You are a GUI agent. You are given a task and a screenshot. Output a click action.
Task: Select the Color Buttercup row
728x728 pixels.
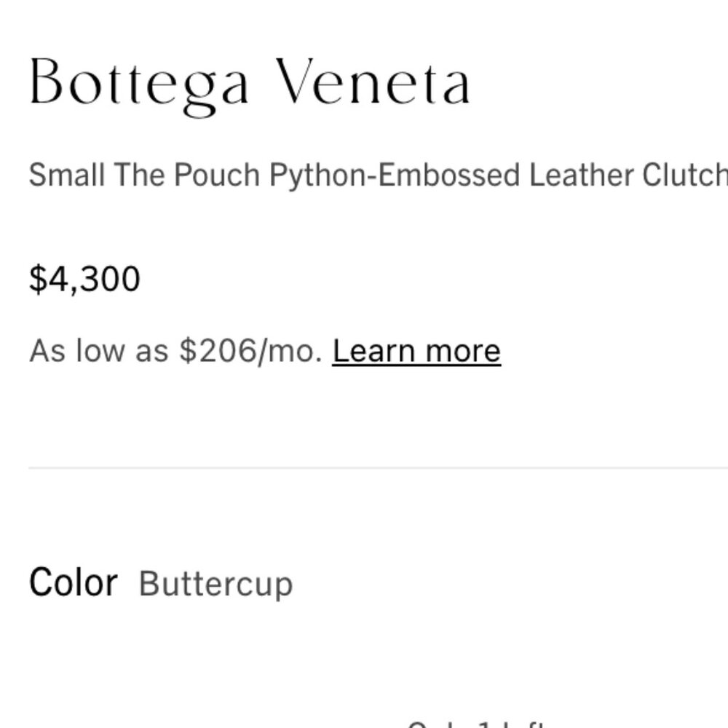click(x=160, y=581)
